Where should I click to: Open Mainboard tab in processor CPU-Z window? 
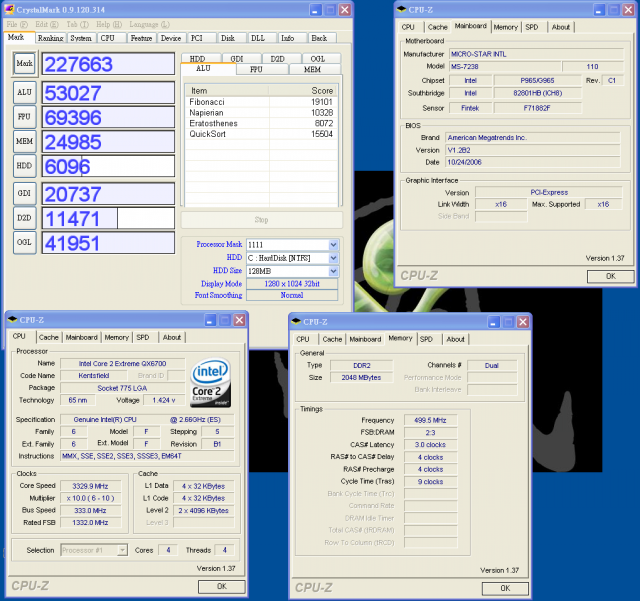tap(82, 337)
